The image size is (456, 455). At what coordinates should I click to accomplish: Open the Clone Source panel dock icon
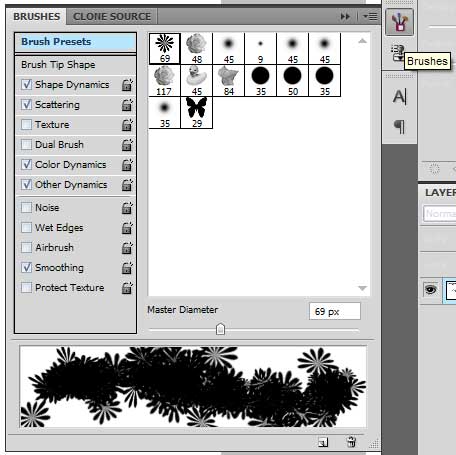(397, 53)
